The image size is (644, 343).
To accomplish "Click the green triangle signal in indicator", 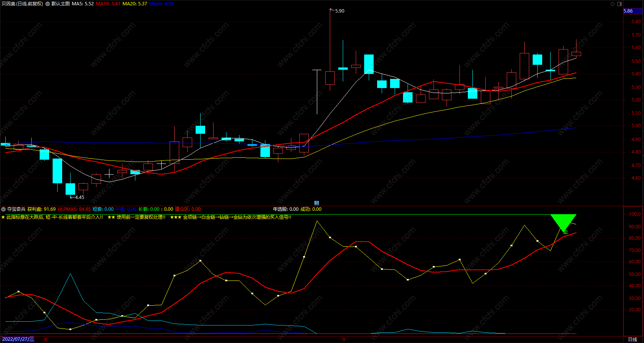I will [x=563, y=223].
